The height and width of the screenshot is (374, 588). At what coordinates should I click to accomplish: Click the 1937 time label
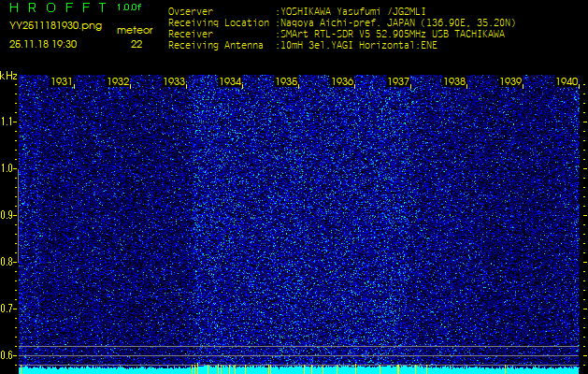398,81
